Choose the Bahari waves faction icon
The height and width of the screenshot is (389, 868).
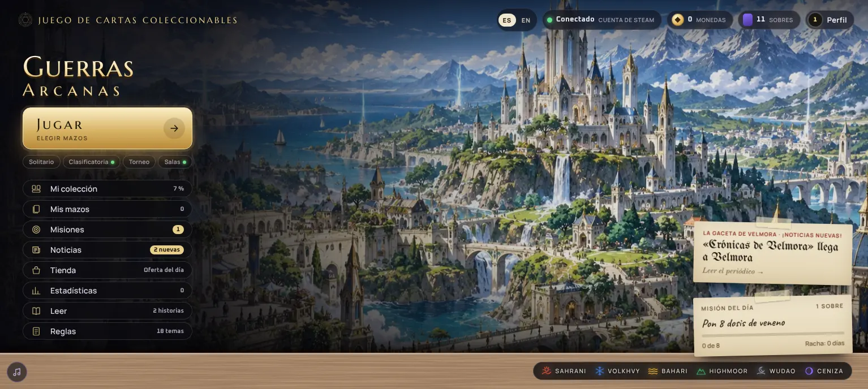[x=653, y=371]
